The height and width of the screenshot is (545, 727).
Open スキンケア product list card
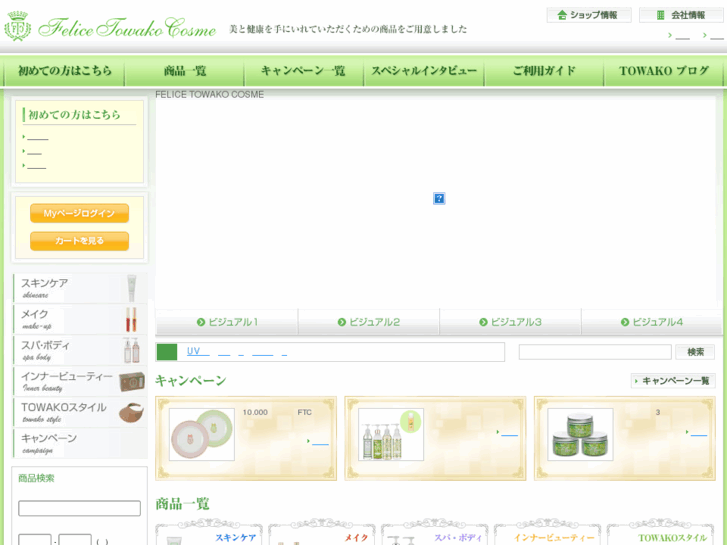209,533
